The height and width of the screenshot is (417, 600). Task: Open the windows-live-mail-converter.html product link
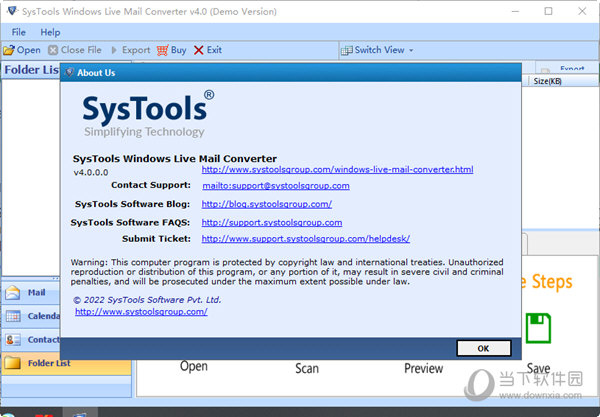pos(337,169)
